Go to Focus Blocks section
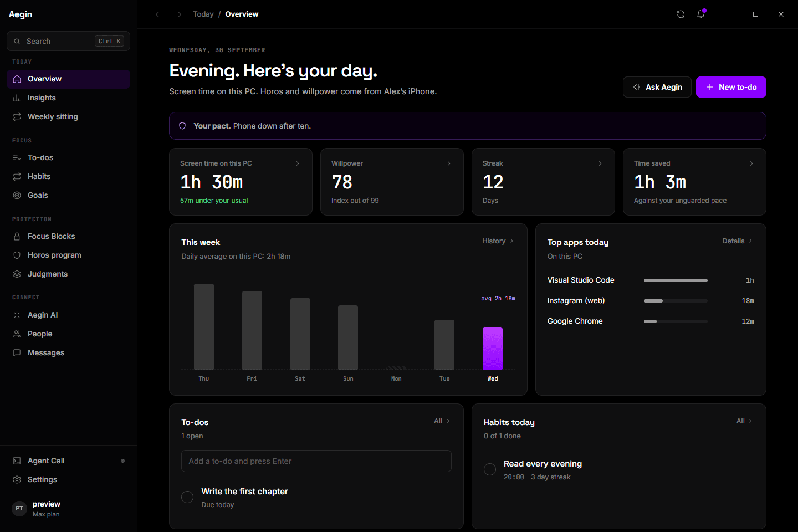The width and height of the screenshot is (798, 532). [x=69, y=237]
